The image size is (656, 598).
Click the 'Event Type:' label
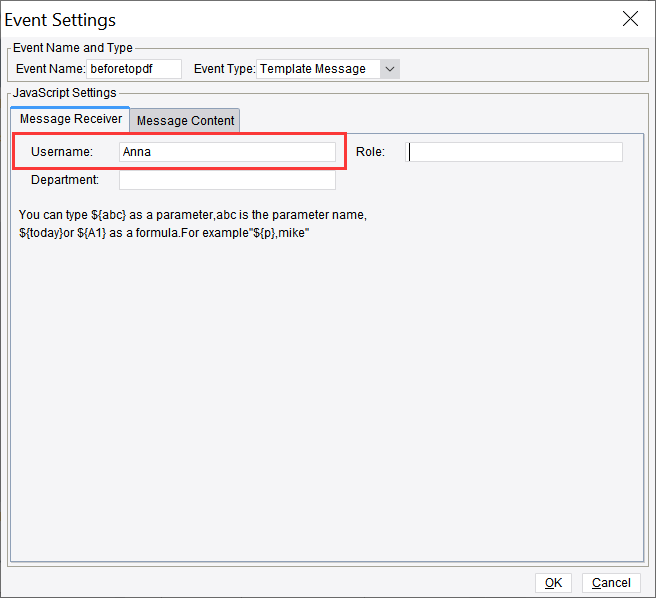[224, 69]
